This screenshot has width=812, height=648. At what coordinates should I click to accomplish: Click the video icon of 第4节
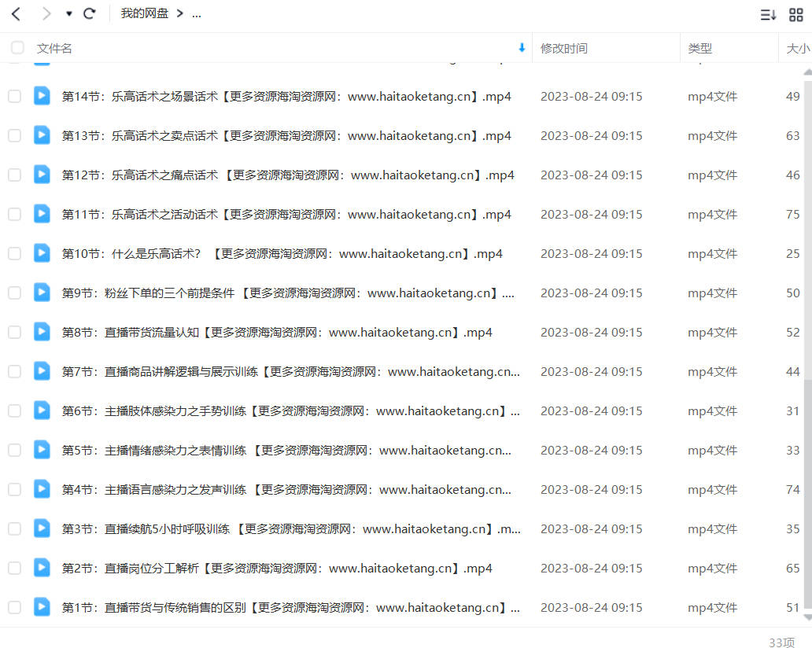pos(42,489)
